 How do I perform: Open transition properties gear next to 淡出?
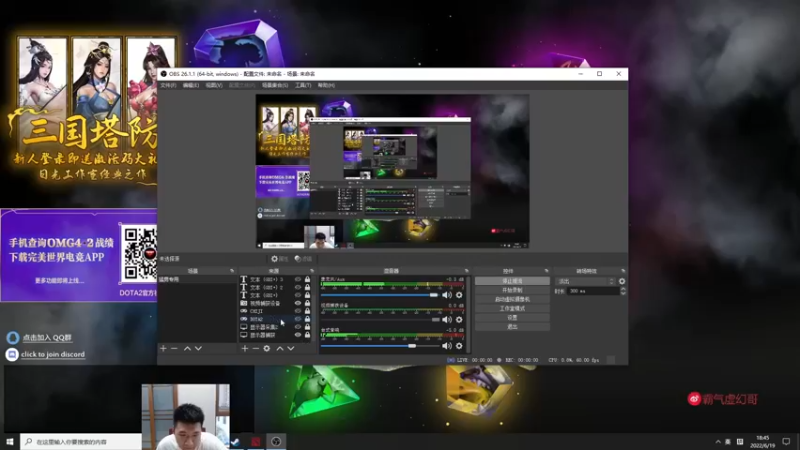point(622,281)
